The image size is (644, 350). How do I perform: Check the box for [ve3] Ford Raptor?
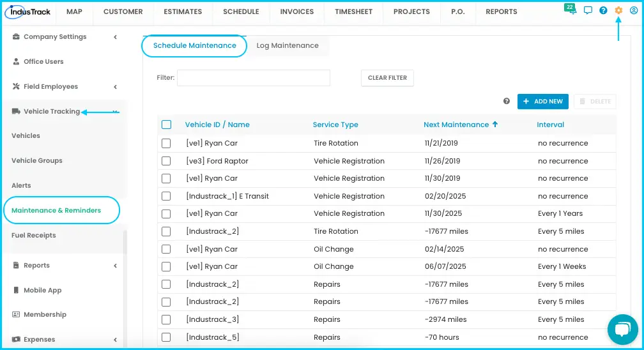166,161
